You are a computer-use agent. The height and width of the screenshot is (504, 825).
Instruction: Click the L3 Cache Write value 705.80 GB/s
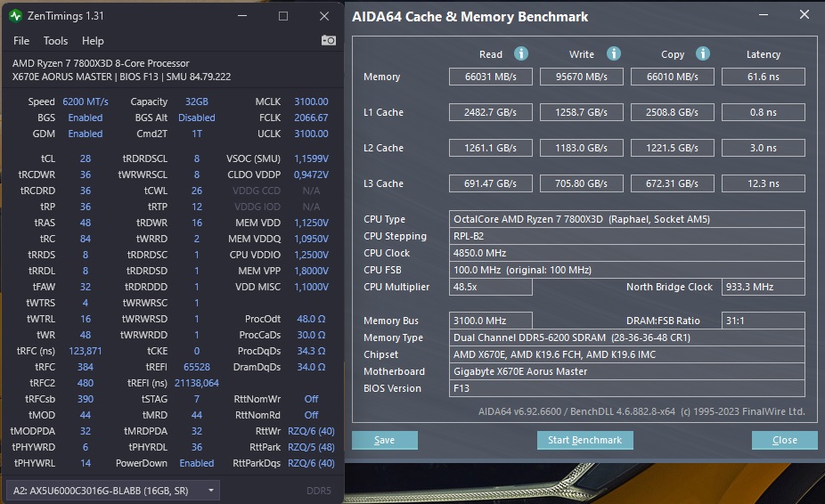[582, 183]
